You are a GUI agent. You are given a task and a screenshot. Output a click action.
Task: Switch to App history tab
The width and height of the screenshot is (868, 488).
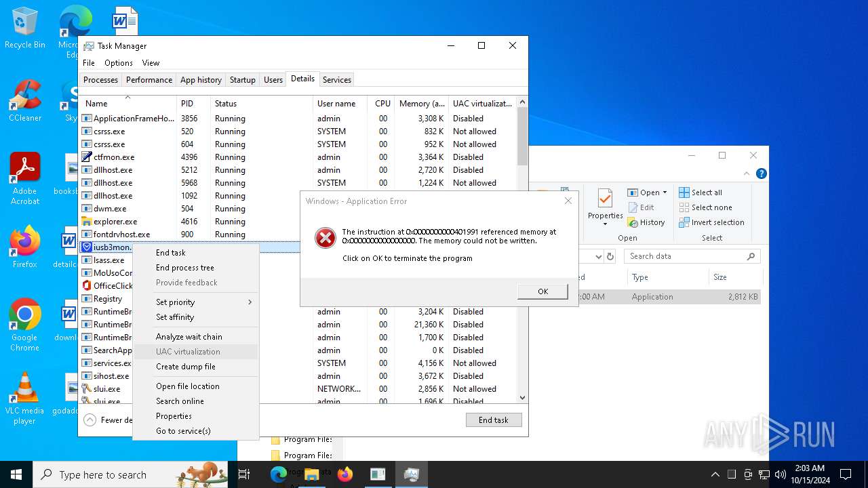click(201, 80)
